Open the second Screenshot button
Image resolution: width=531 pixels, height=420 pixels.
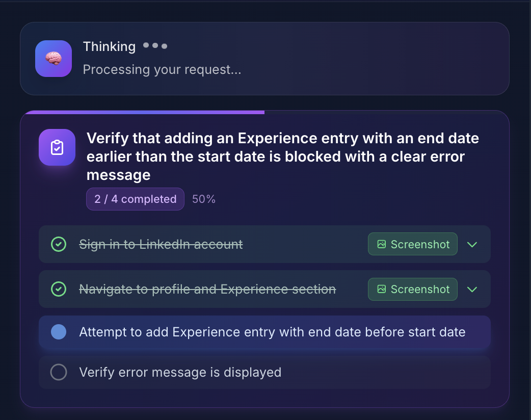pyautogui.click(x=412, y=289)
